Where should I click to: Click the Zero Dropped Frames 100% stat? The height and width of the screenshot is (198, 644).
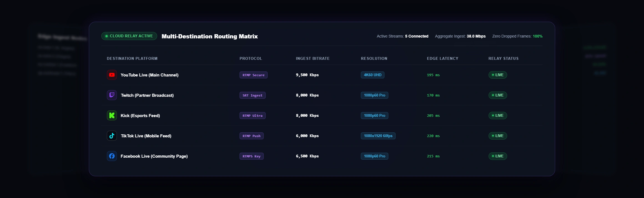(517, 36)
